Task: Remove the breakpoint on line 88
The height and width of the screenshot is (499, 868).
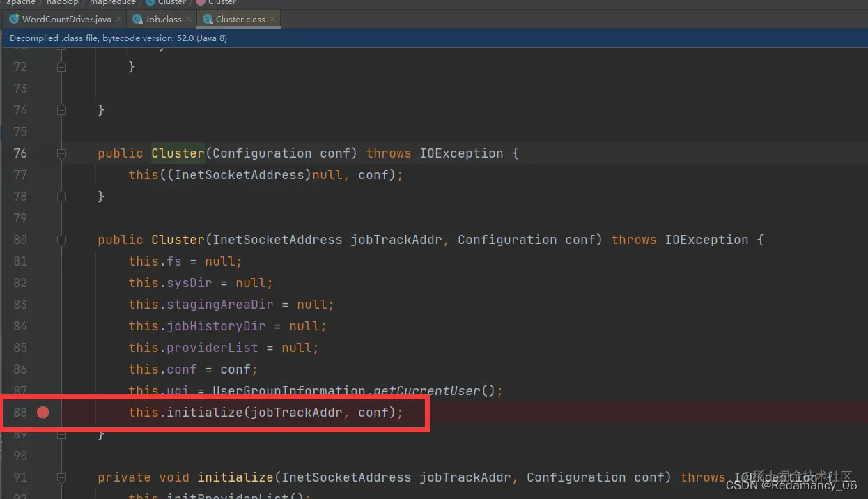Action: click(43, 413)
